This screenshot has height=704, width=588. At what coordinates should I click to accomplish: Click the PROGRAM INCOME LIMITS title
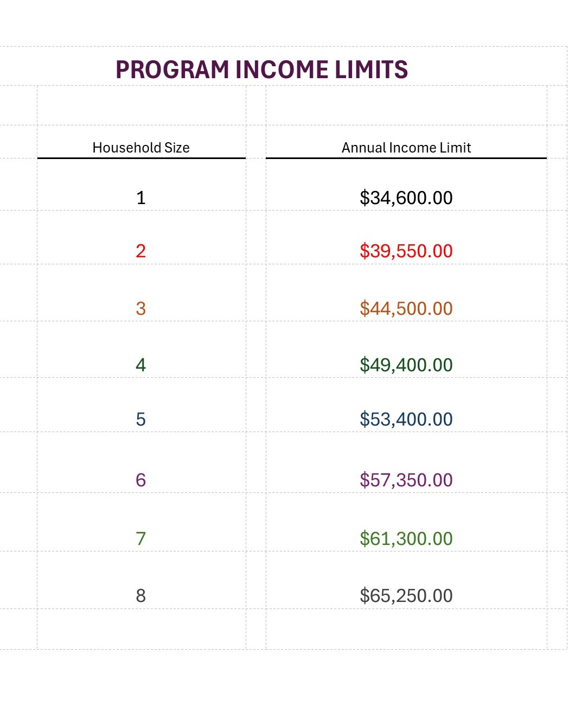261,69
